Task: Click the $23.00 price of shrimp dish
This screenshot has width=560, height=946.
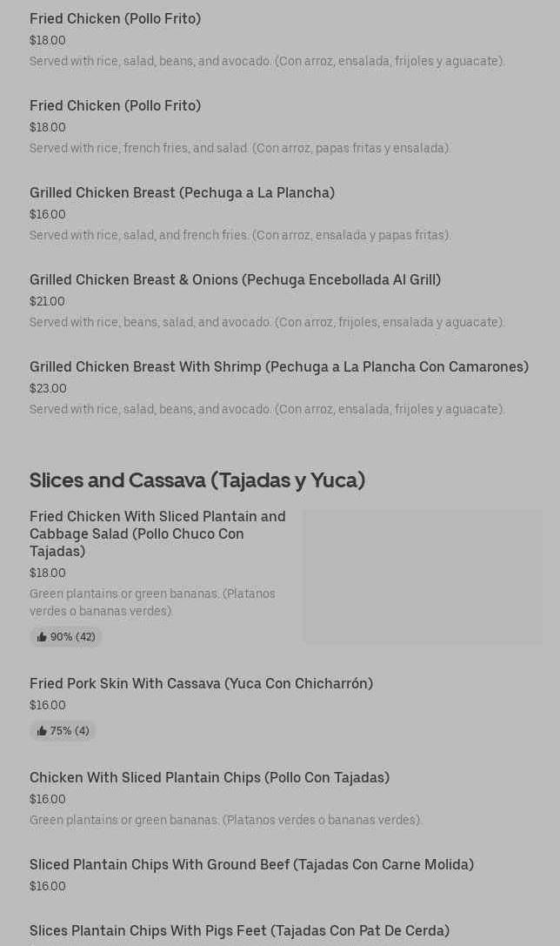Action: [x=48, y=388]
